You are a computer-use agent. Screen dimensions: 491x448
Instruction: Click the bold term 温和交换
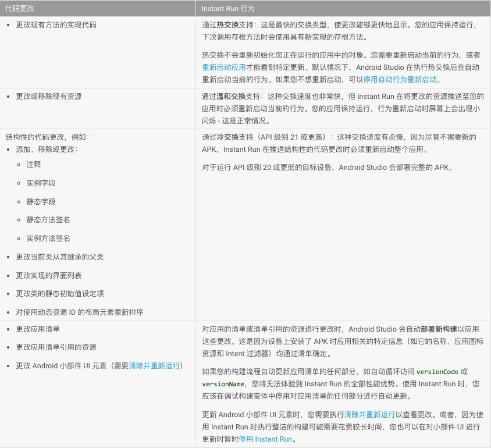pos(231,97)
